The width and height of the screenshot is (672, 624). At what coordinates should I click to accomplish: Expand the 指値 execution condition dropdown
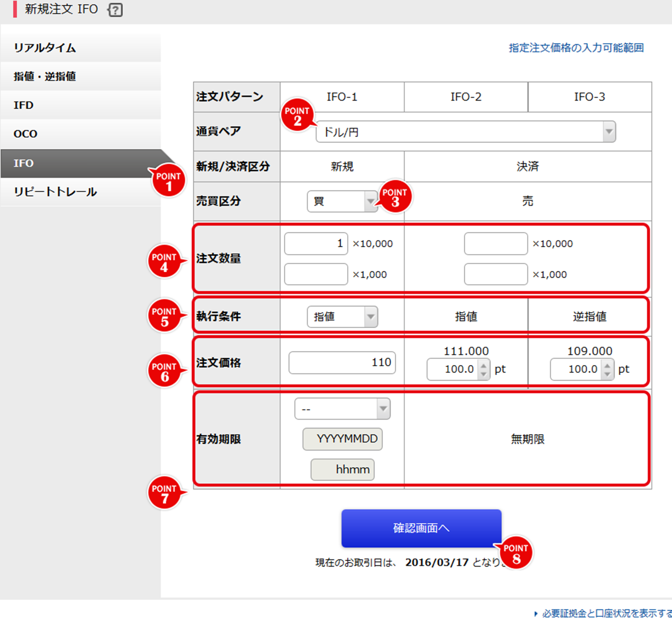[342, 316]
